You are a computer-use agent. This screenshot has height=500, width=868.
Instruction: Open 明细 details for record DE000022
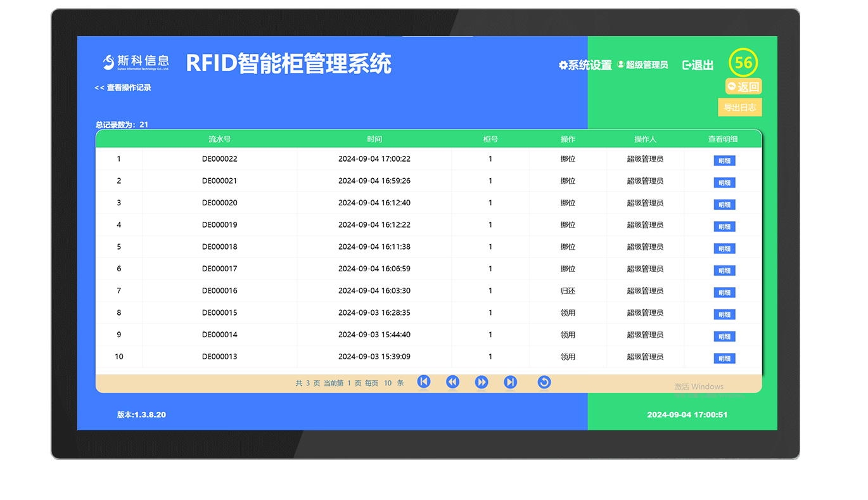(x=724, y=160)
